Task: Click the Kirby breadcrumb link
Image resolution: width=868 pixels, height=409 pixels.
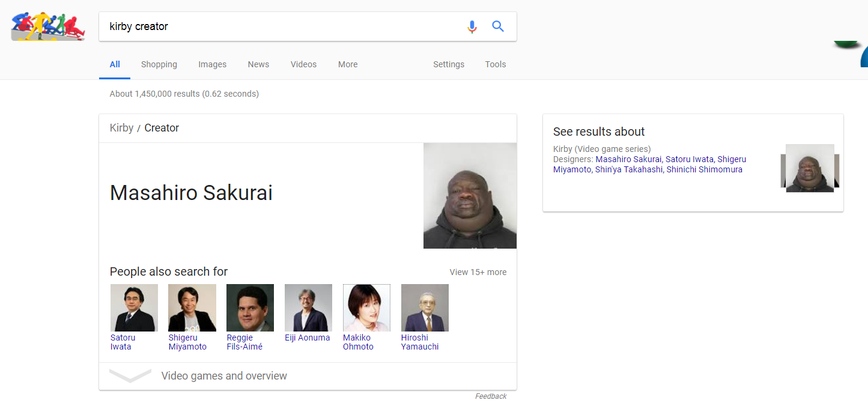Action: [121, 128]
